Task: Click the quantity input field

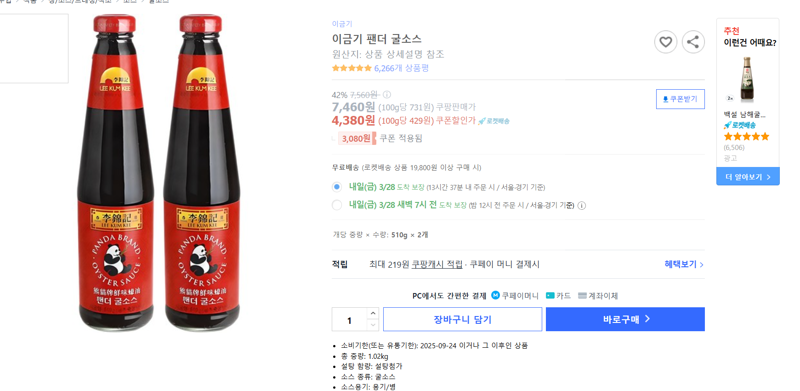Action: click(x=349, y=320)
